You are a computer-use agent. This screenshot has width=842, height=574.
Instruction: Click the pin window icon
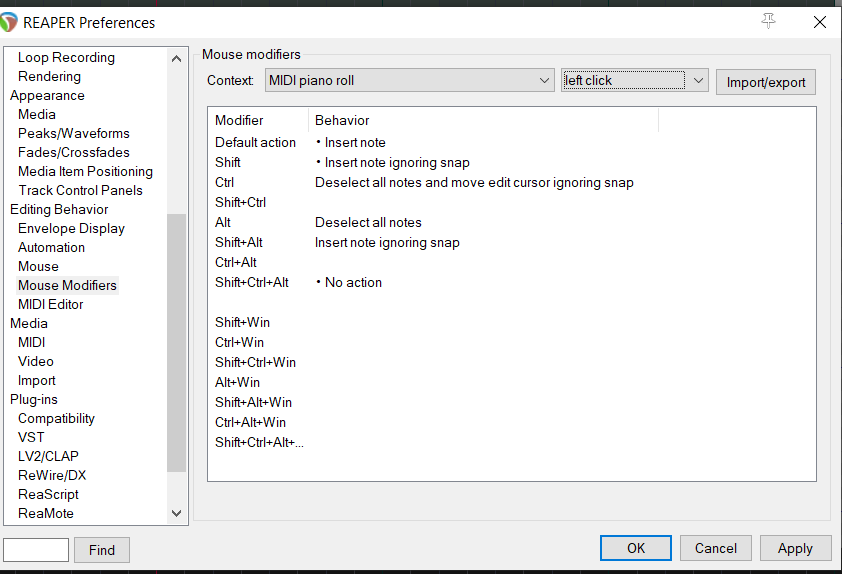pyautogui.click(x=768, y=21)
